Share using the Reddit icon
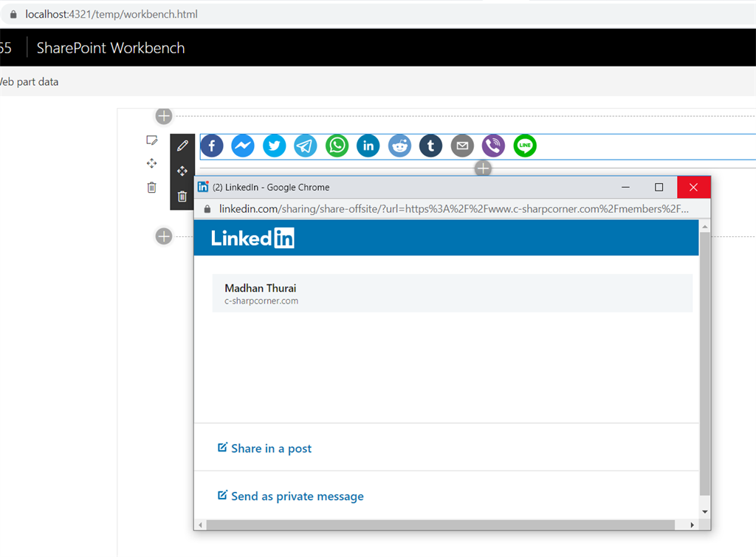The image size is (756, 557). click(400, 146)
